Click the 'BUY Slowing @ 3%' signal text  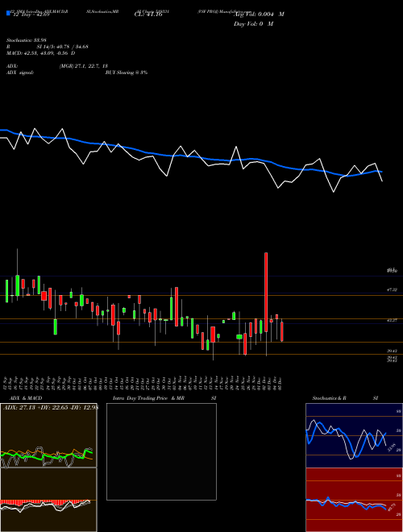pyautogui.click(x=127, y=73)
